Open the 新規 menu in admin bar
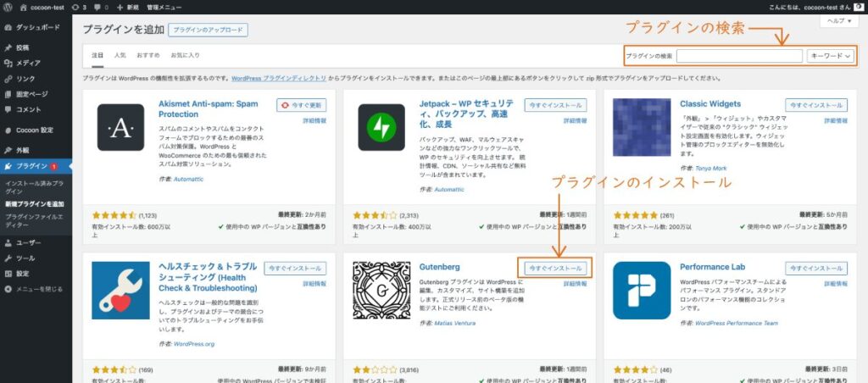 tap(126, 6)
